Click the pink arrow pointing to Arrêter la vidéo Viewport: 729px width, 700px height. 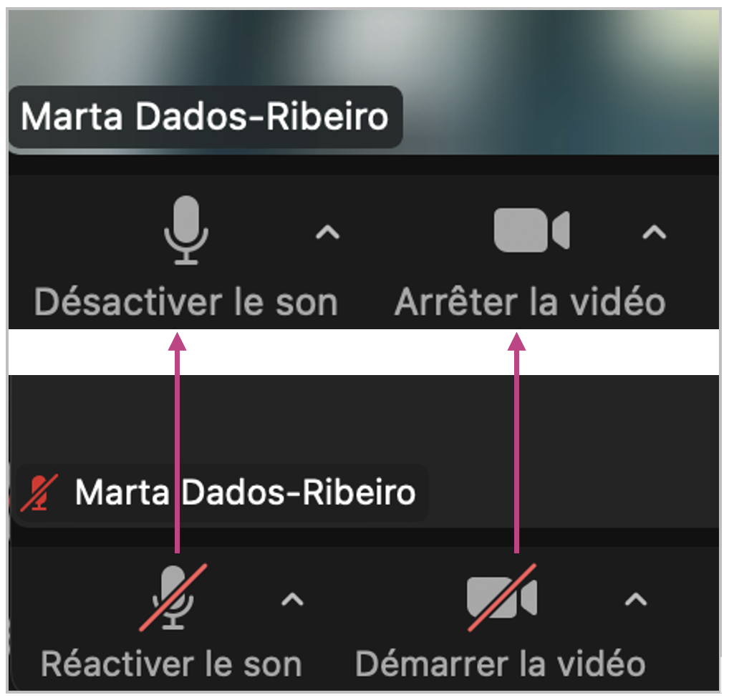[x=516, y=444]
